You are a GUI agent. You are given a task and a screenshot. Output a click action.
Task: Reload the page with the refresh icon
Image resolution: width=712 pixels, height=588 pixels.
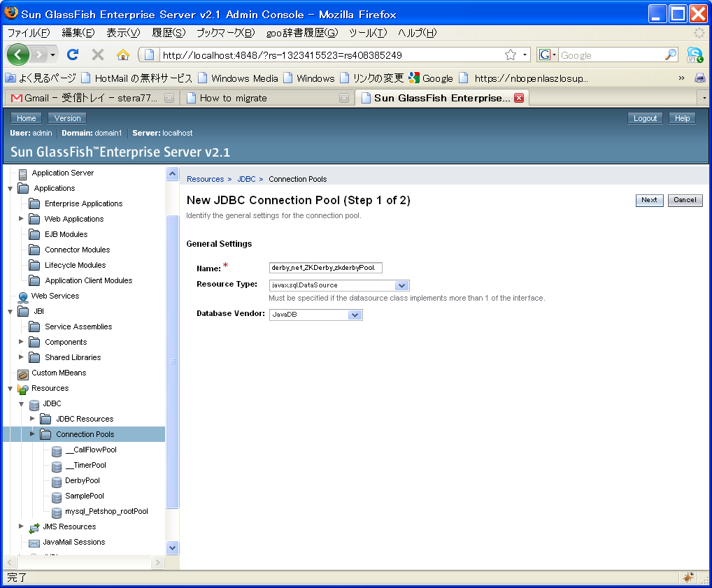pyautogui.click(x=73, y=55)
